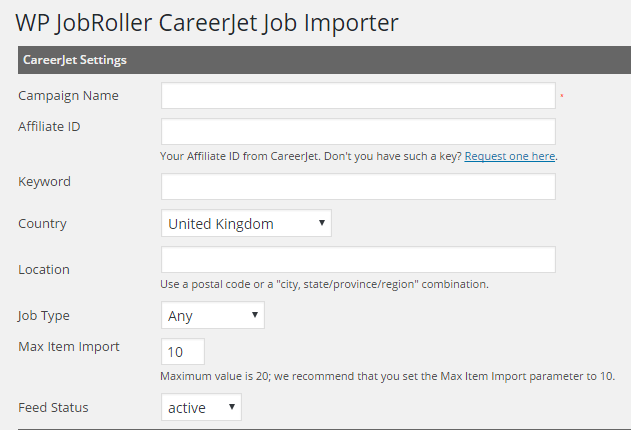Click the "Job Type" label
The height and width of the screenshot is (430, 631).
pos(44,316)
